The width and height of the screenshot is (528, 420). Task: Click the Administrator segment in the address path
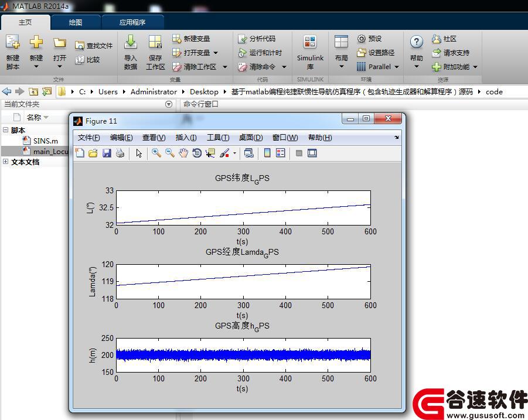(154, 91)
